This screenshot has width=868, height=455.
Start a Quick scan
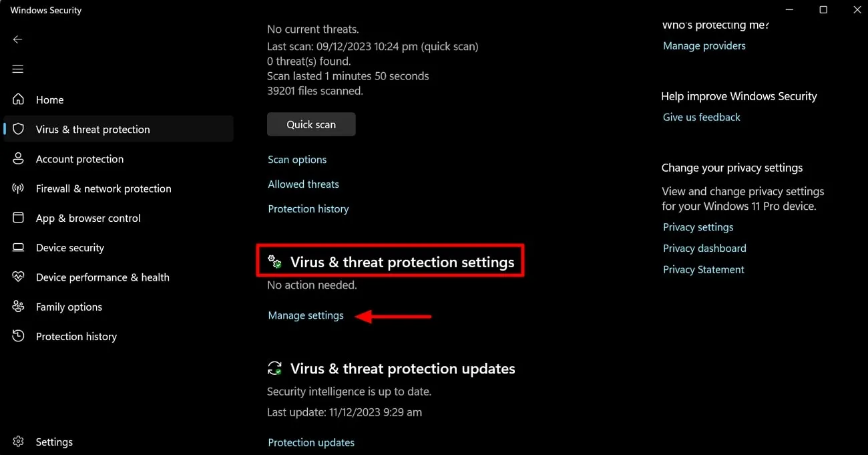tap(311, 124)
